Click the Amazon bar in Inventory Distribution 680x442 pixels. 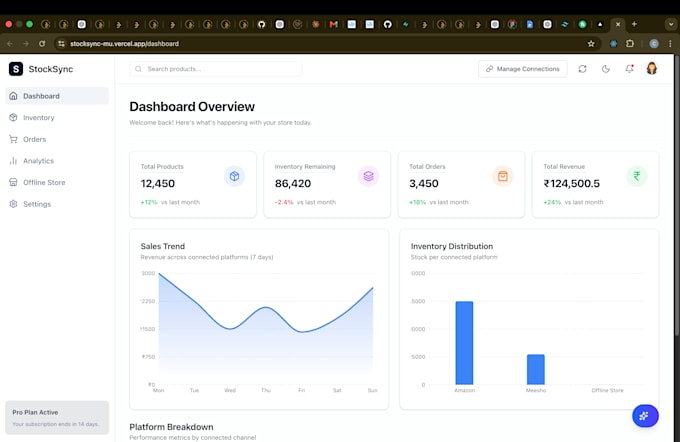pyautogui.click(x=464, y=343)
